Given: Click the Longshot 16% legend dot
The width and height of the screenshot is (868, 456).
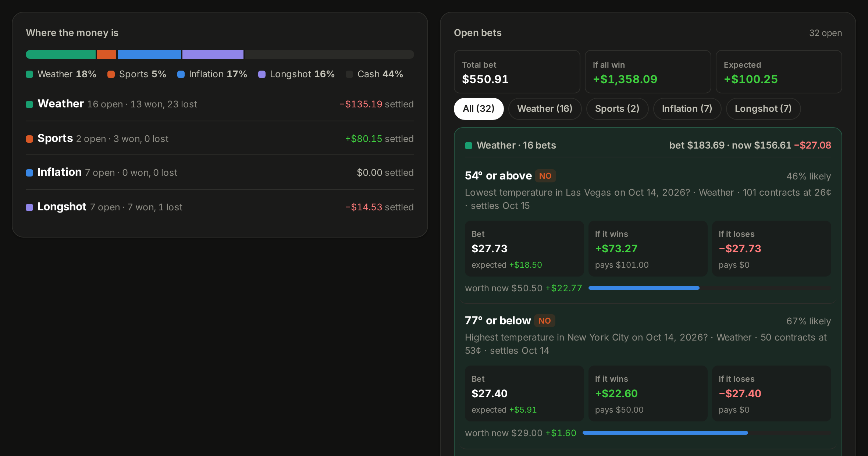Looking at the screenshot, I should click(262, 74).
